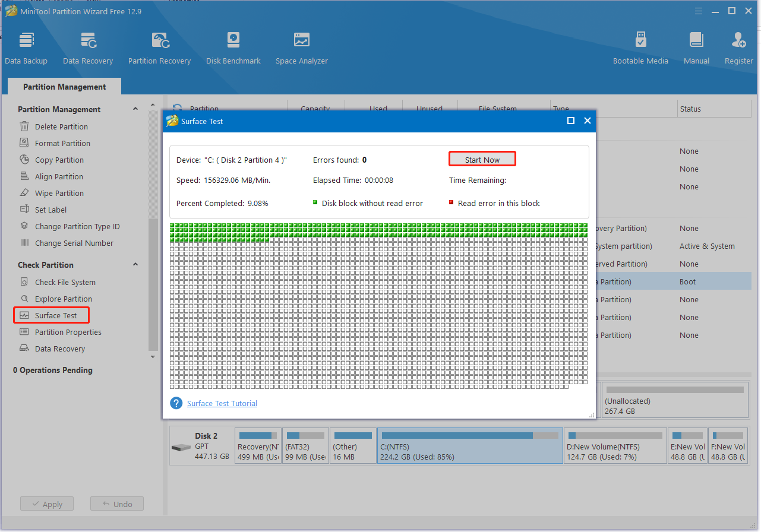Open the Space Analyzer tool
The height and width of the screenshot is (532, 761).
(x=302, y=48)
